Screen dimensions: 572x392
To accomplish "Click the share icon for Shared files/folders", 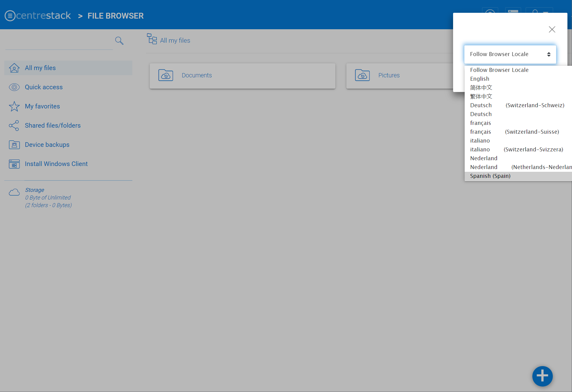I will pyautogui.click(x=14, y=125).
